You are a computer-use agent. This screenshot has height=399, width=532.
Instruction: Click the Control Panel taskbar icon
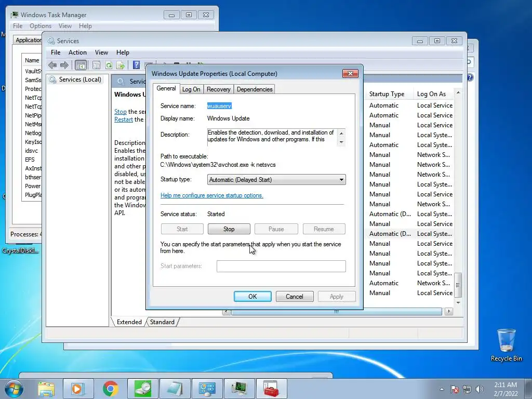pos(207,389)
